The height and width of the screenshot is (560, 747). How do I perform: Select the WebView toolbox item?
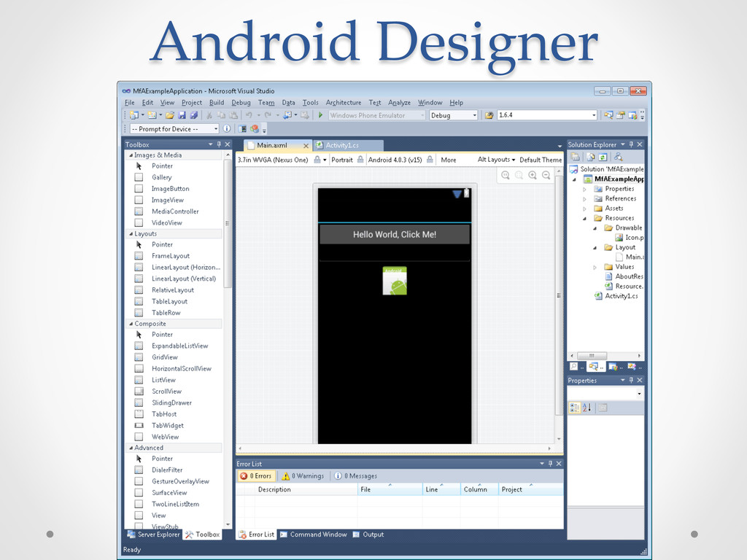165,437
